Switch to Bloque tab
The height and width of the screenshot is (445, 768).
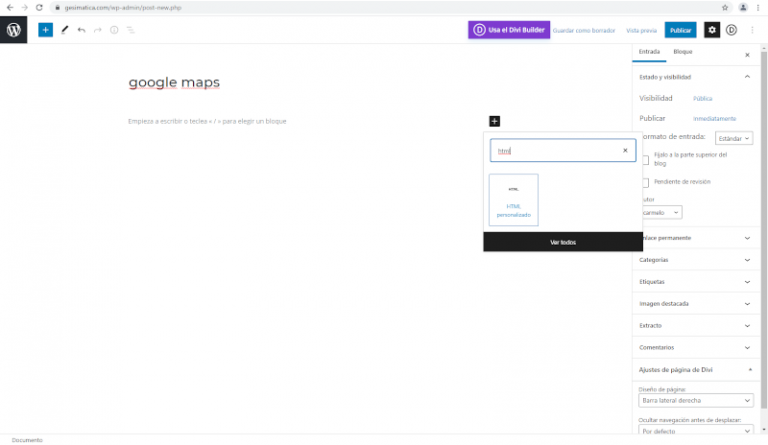pyautogui.click(x=683, y=52)
